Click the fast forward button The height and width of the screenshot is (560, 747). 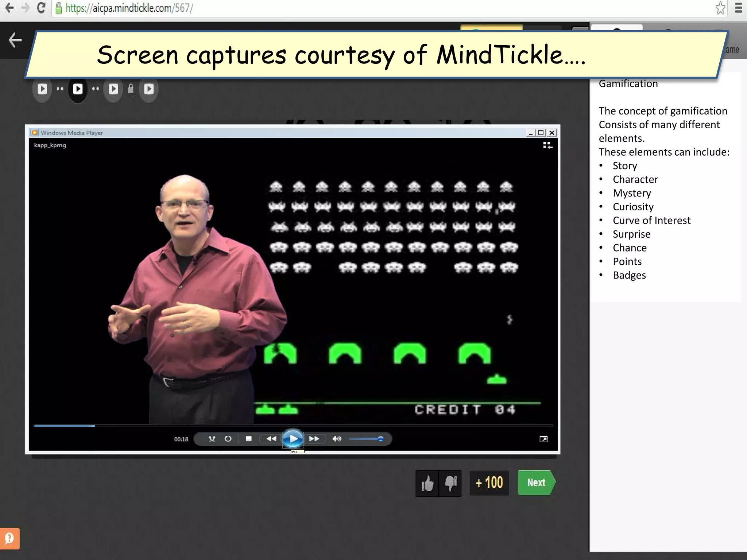314,439
